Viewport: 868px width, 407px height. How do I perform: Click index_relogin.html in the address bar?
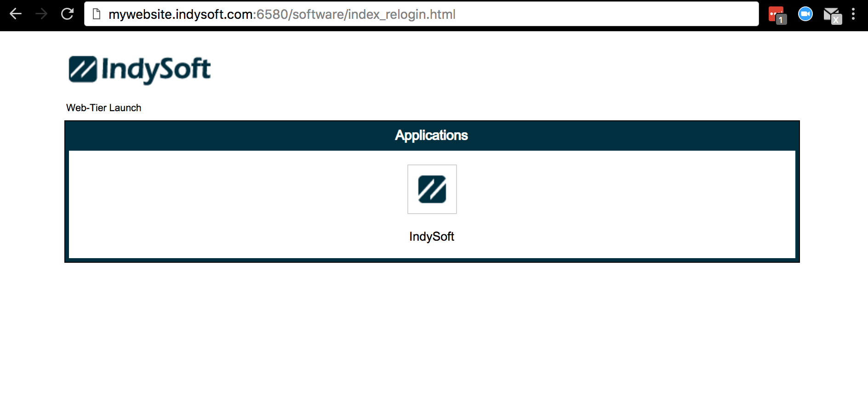pyautogui.click(x=401, y=15)
